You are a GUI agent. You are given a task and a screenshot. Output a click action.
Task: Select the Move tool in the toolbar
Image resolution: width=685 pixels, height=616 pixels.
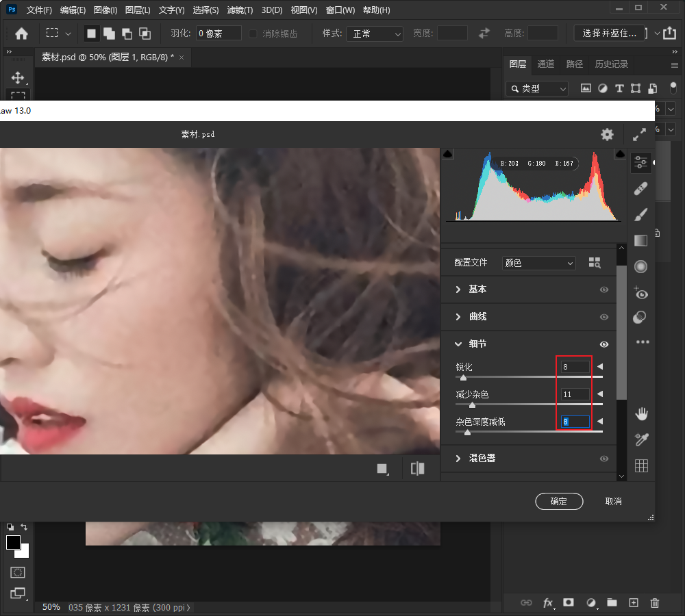[x=18, y=78]
